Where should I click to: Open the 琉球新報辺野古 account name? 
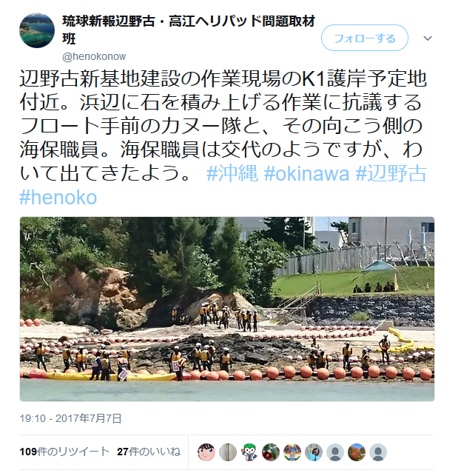[189, 30]
